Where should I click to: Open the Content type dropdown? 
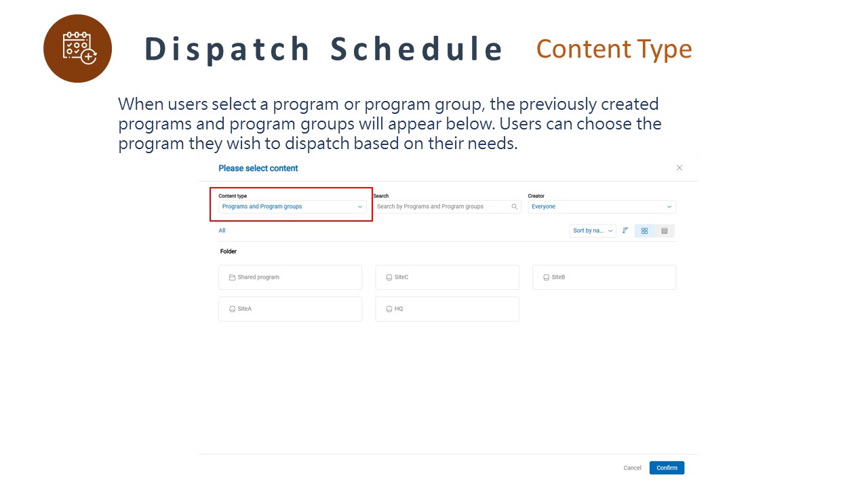tap(292, 207)
